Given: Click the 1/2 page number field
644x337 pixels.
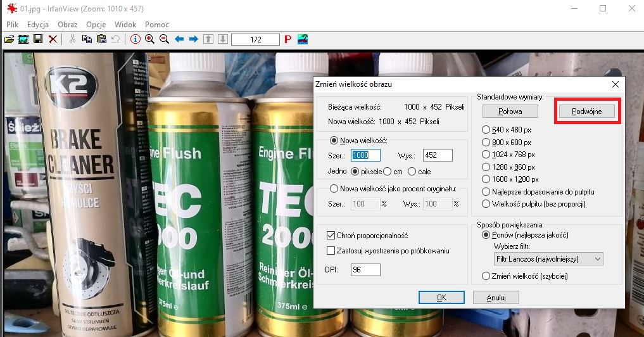Looking at the screenshot, I should pos(255,39).
